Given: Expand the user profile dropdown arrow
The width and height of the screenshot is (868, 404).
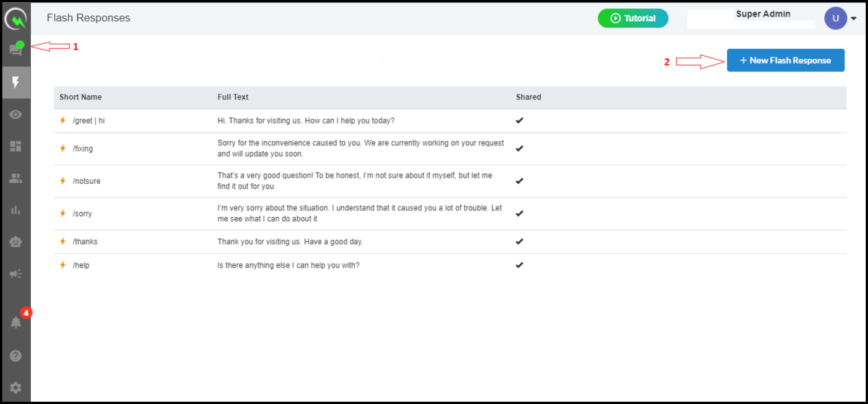Looking at the screenshot, I should [854, 19].
